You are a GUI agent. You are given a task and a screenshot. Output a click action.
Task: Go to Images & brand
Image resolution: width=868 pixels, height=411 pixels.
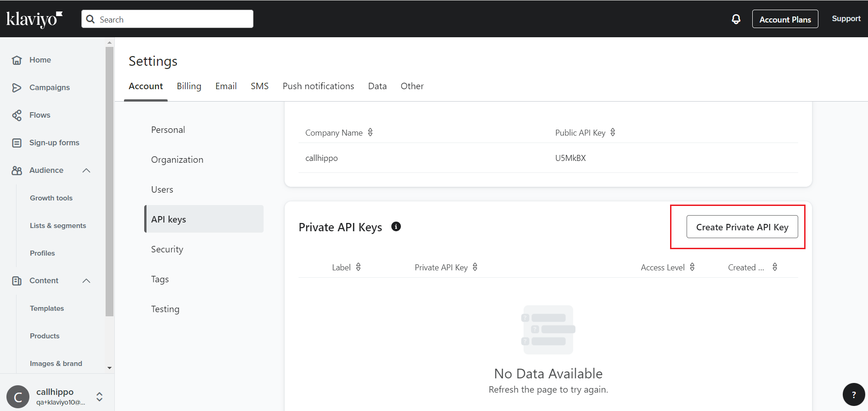pyautogui.click(x=56, y=364)
